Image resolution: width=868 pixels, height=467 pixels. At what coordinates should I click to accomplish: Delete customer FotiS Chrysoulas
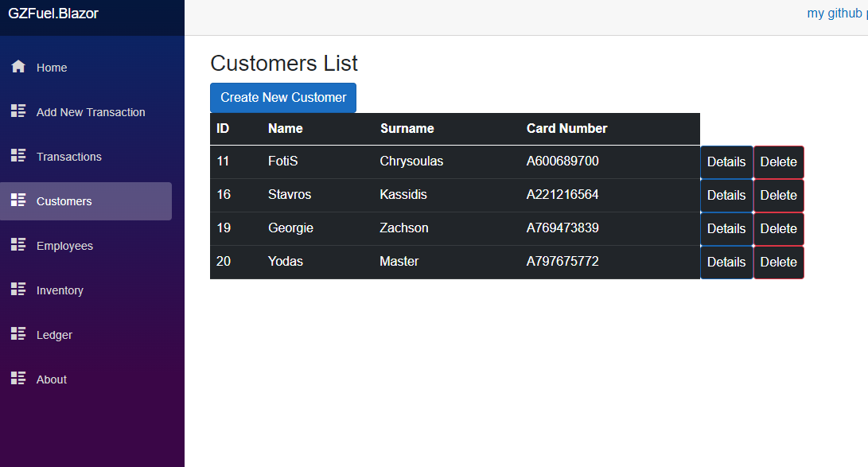[778, 162]
